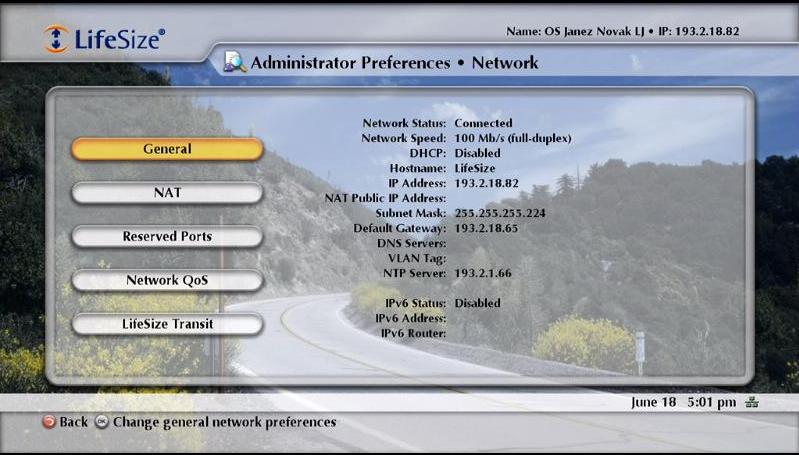The width and height of the screenshot is (799, 455).
Task: Click the Change general network preferences hint
Action: [x=225, y=422]
